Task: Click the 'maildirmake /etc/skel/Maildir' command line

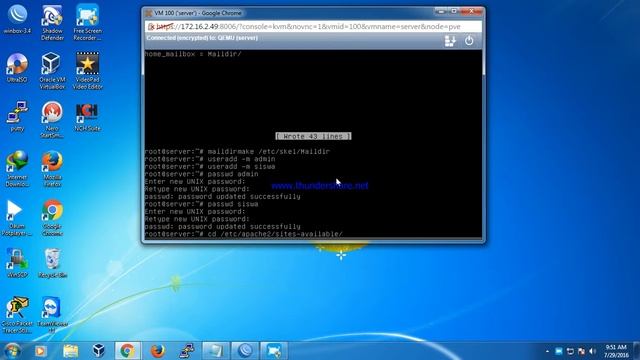Action: (237, 151)
